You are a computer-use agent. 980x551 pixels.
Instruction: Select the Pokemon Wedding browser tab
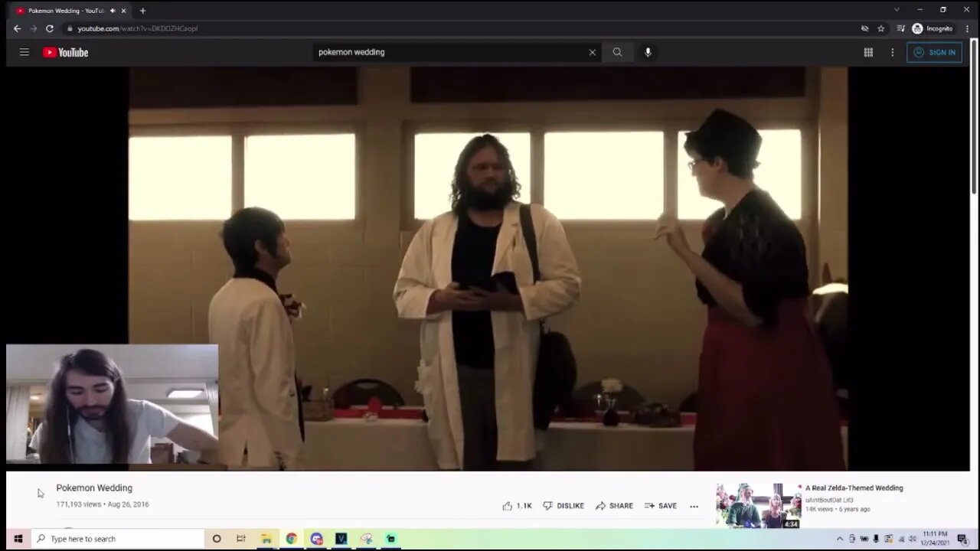tap(70, 11)
